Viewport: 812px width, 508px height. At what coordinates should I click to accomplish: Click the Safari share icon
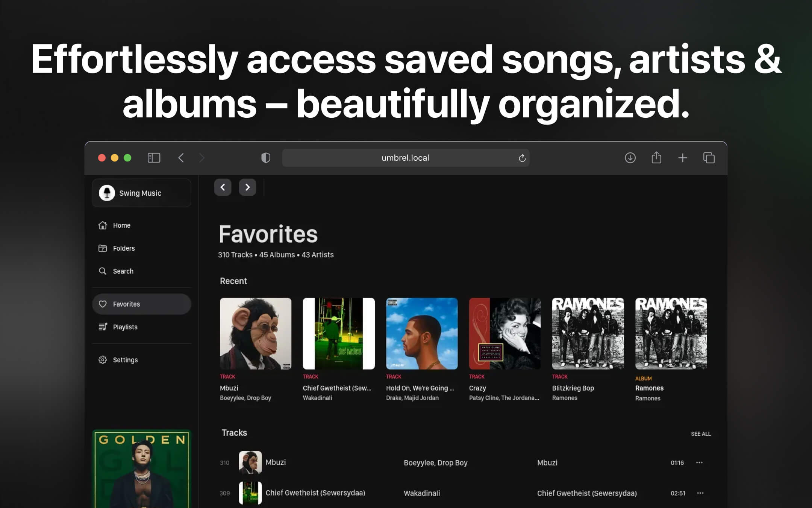656,158
